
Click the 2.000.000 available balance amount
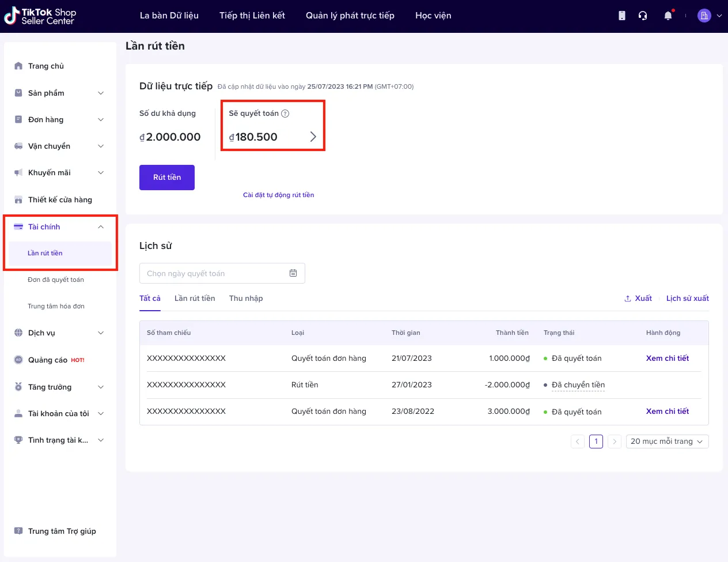tap(170, 137)
